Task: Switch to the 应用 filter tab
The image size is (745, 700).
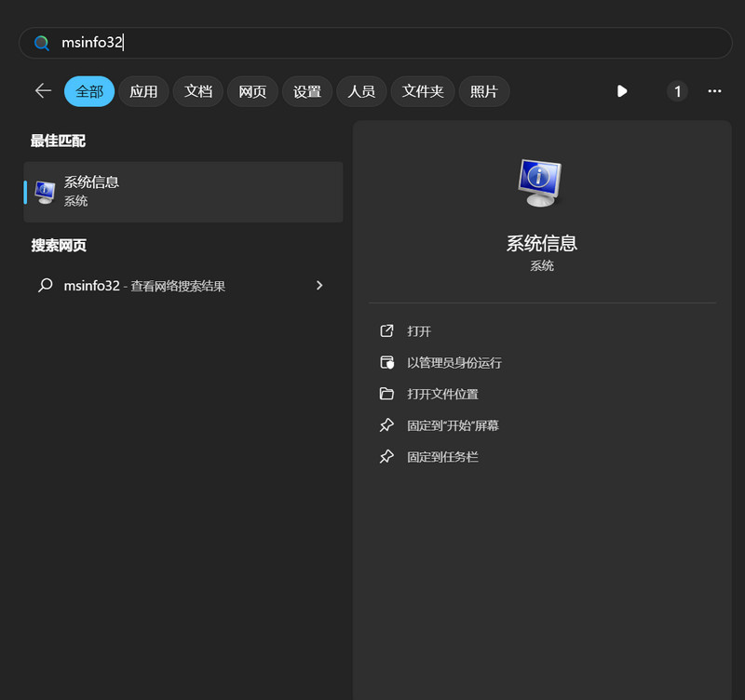Action: coord(143,91)
